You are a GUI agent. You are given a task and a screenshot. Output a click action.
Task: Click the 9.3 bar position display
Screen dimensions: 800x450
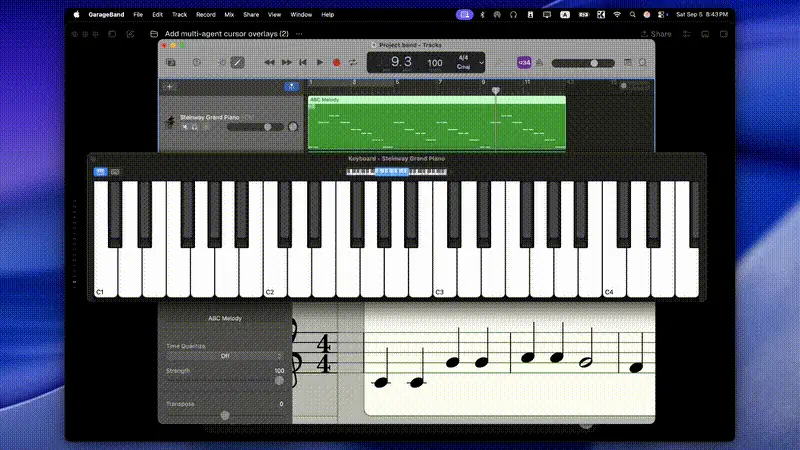pyautogui.click(x=401, y=62)
